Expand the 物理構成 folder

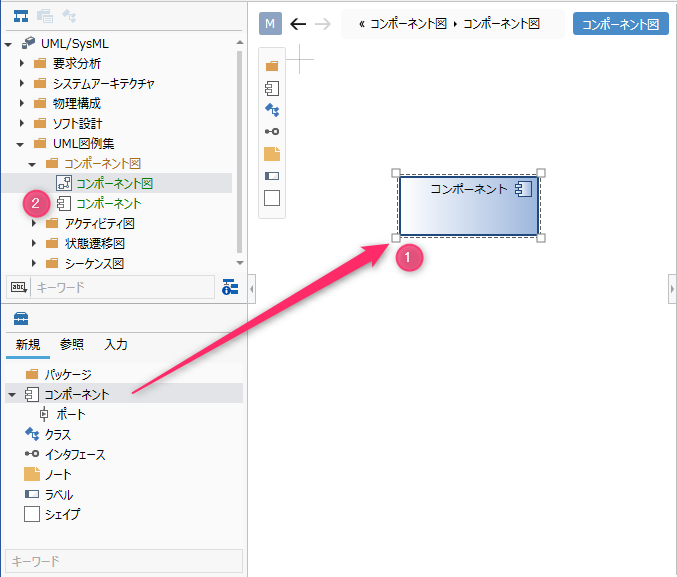point(21,103)
